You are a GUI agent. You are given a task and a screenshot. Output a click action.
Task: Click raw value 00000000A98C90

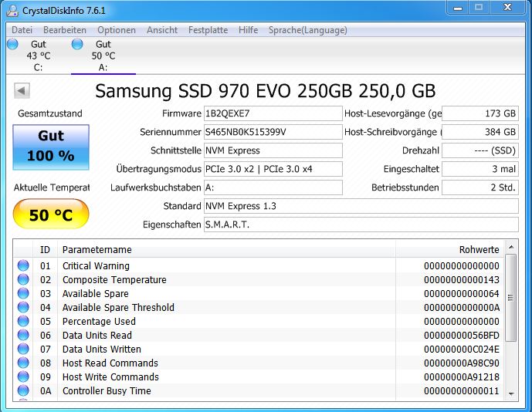click(462, 363)
